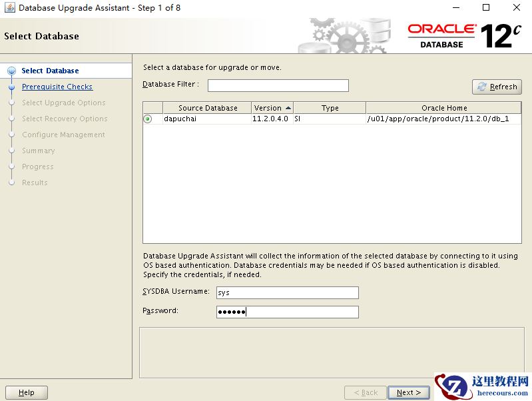The width and height of the screenshot is (532, 401).
Task: Click the Next button
Action: [x=409, y=392]
